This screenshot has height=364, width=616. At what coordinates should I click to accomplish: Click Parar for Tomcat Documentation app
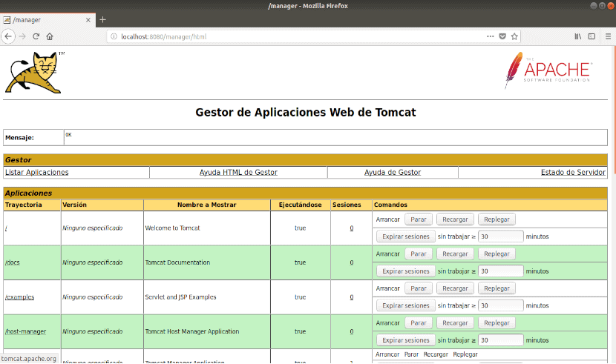419,254
